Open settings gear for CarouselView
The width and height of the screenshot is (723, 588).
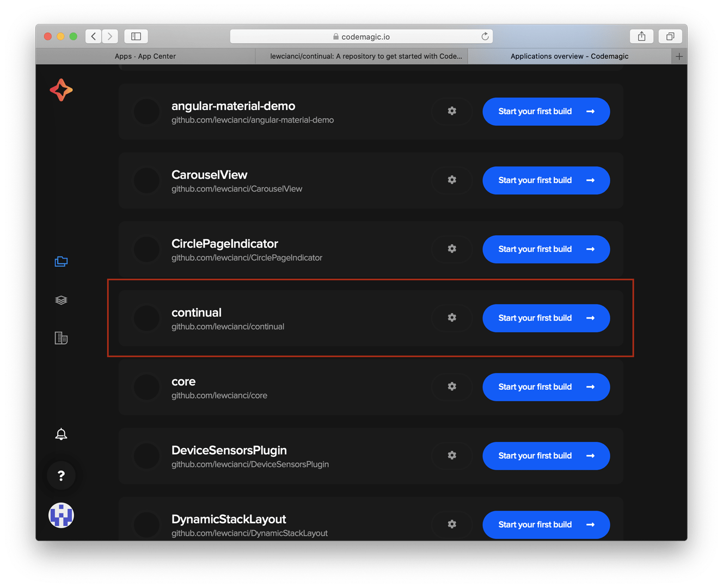coord(452,180)
